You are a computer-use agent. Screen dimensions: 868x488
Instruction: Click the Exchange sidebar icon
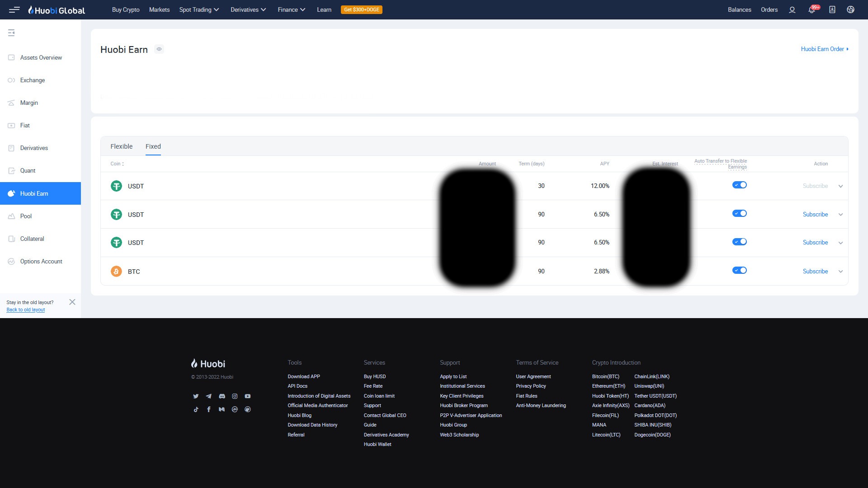pos(11,80)
